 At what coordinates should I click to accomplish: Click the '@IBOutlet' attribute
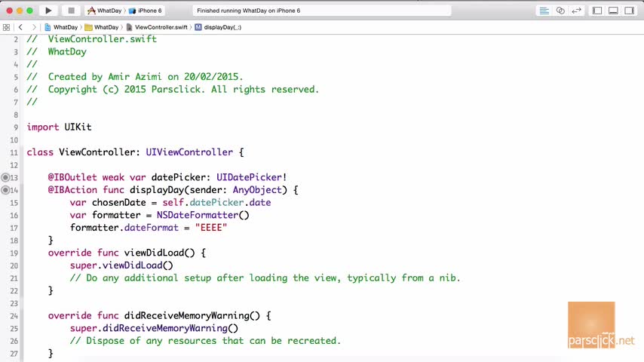click(72, 177)
